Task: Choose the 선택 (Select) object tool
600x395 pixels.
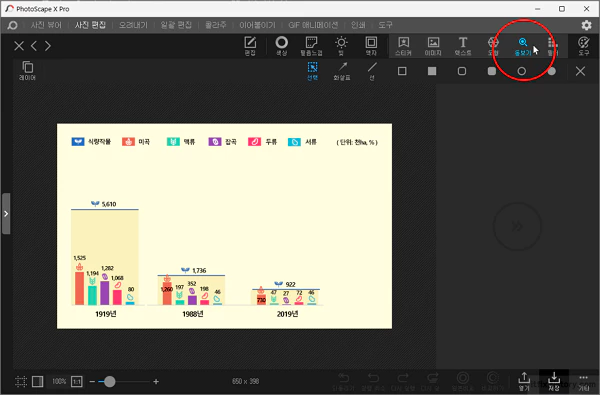Action: coord(312,71)
